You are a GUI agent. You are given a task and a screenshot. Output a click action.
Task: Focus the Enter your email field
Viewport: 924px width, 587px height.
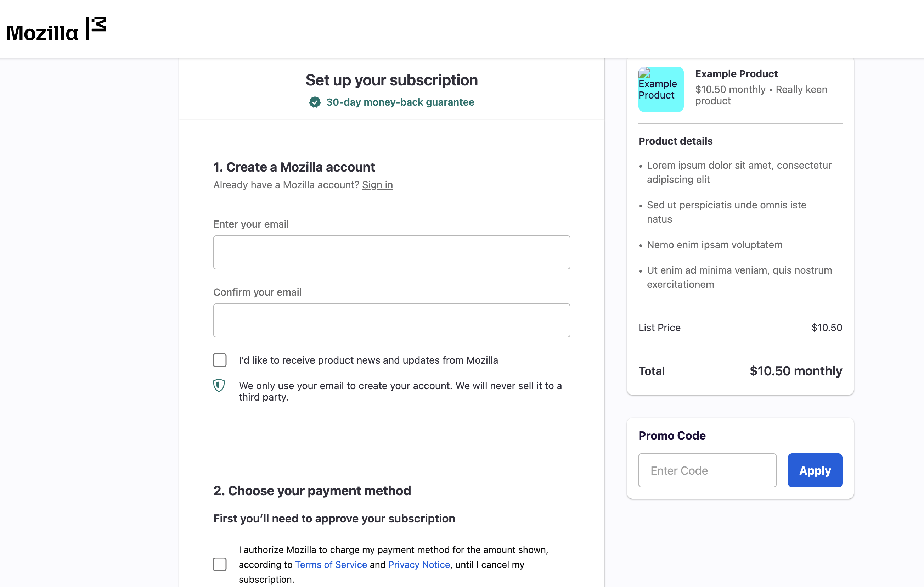(x=391, y=252)
